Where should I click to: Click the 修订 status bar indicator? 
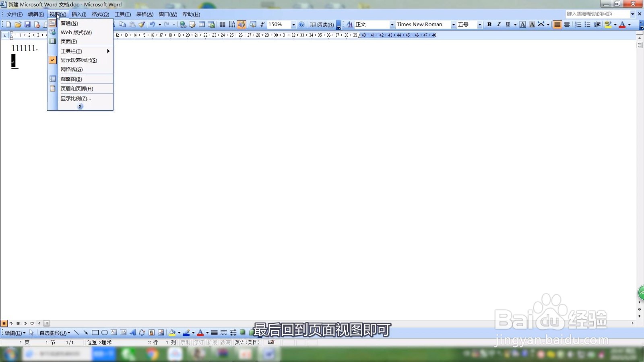(199, 342)
